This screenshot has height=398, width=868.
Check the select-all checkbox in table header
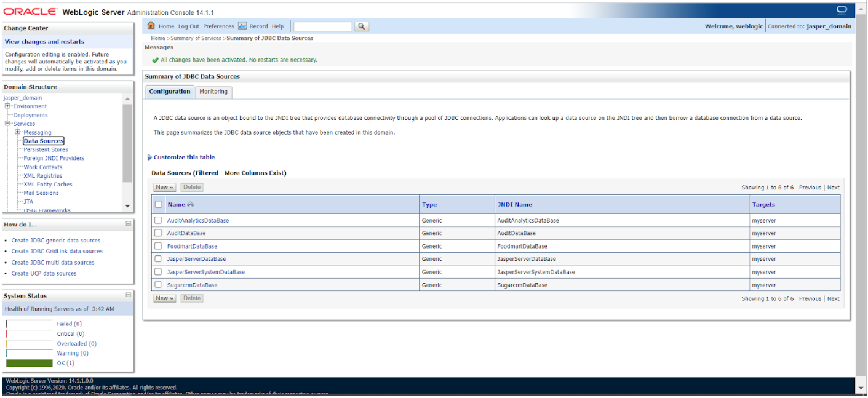(x=159, y=204)
